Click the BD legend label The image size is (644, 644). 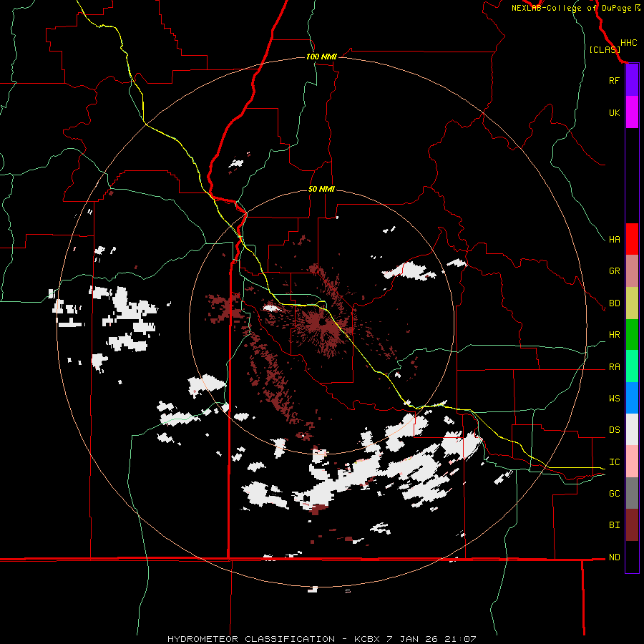(614, 303)
